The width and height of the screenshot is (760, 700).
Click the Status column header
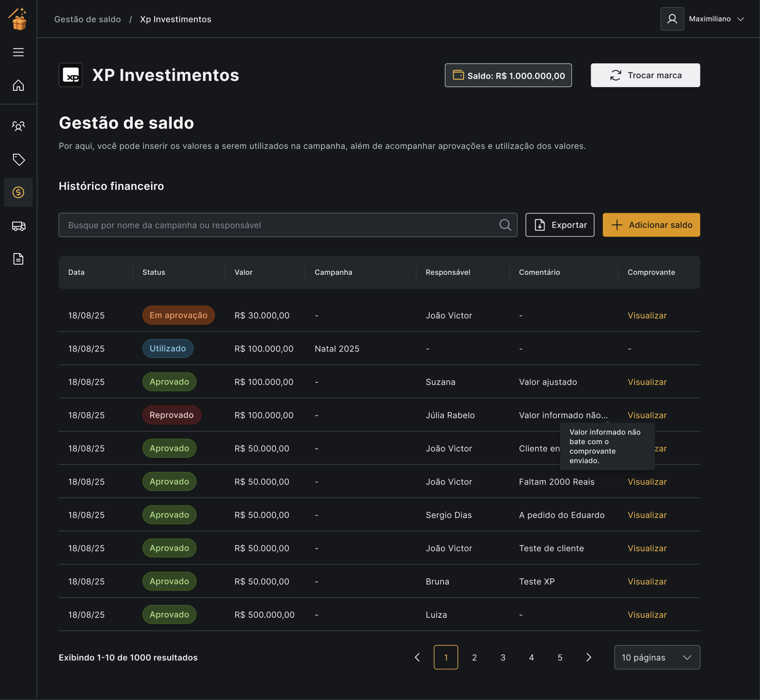click(x=154, y=272)
